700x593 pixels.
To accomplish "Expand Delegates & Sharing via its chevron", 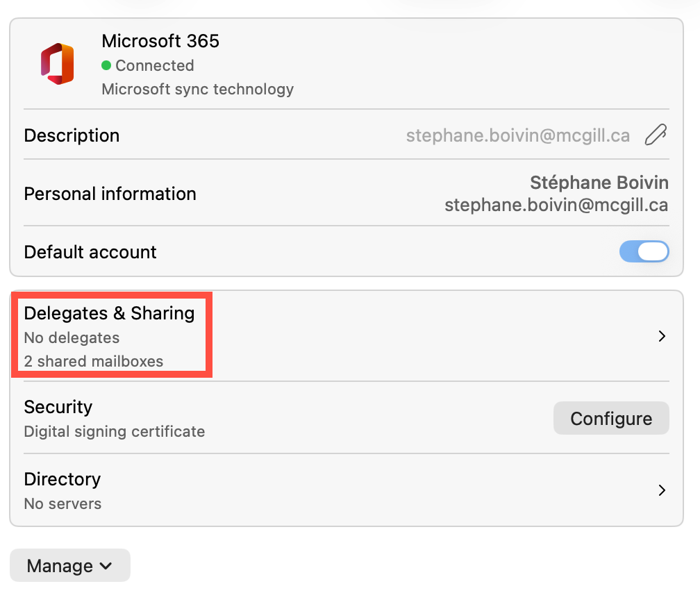I will (662, 336).
